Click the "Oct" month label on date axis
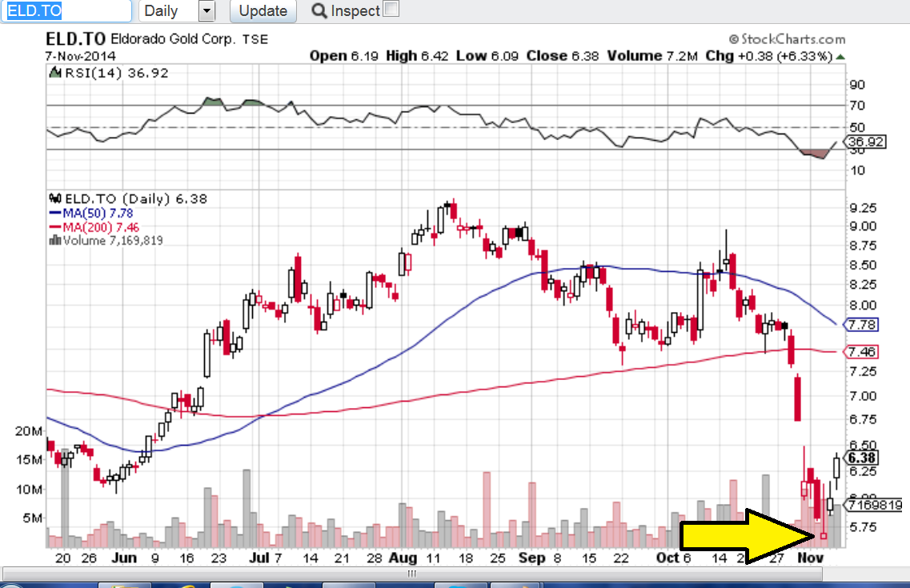Viewport: 910px width, 588px height. tap(667, 558)
